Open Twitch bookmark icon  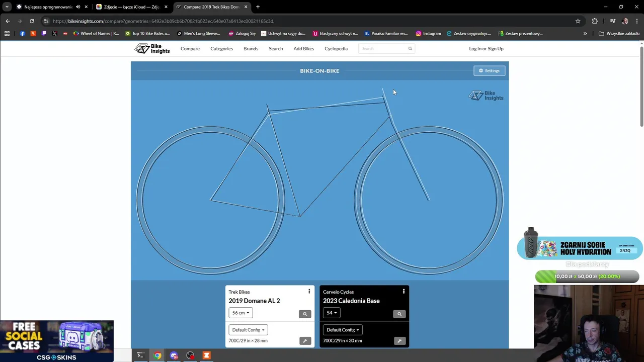click(x=44, y=34)
